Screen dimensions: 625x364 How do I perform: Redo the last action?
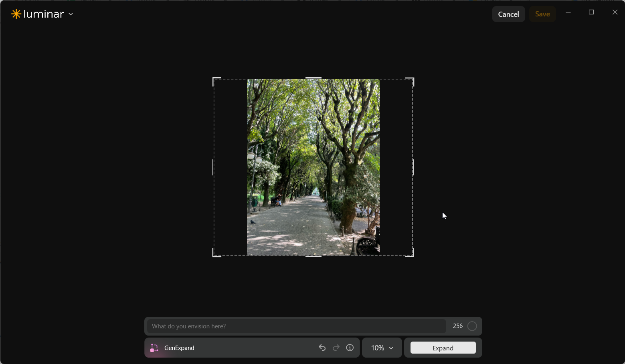click(x=336, y=348)
